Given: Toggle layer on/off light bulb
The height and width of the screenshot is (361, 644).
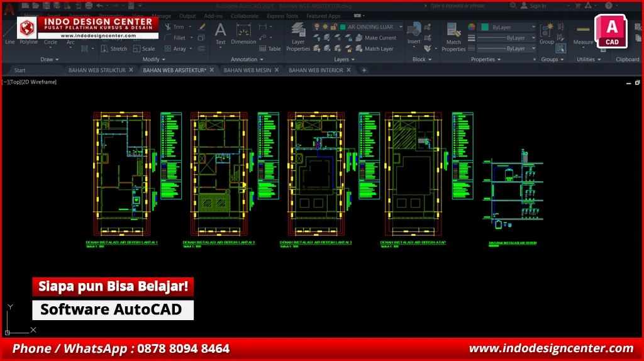Looking at the screenshot, I should pyautogui.click(x=317, y=26).
